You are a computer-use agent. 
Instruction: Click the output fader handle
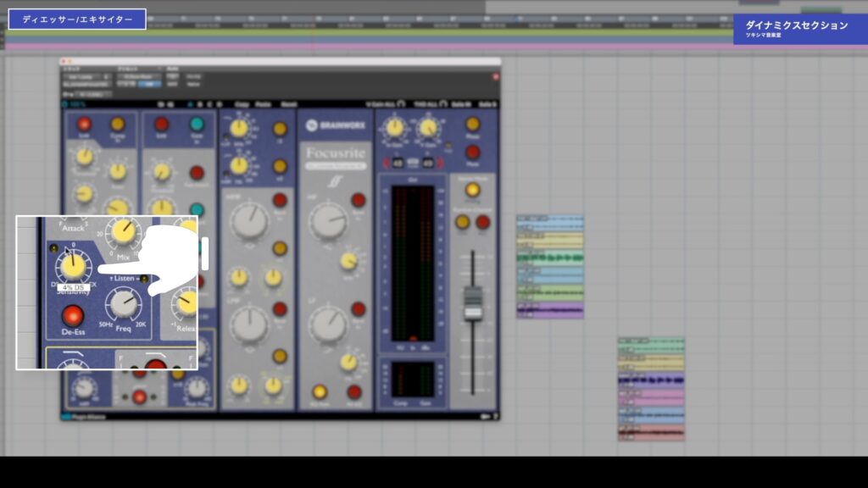(472, 303)
